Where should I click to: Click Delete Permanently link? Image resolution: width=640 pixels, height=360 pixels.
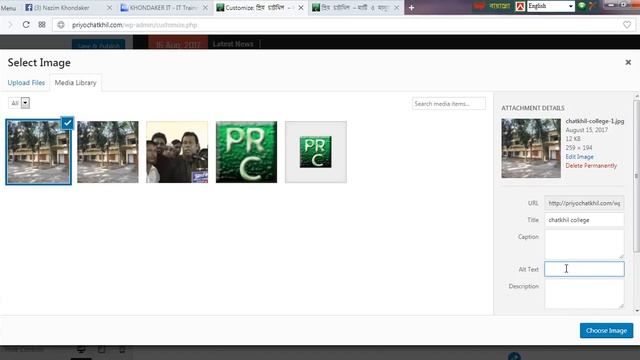click(591, 166)
